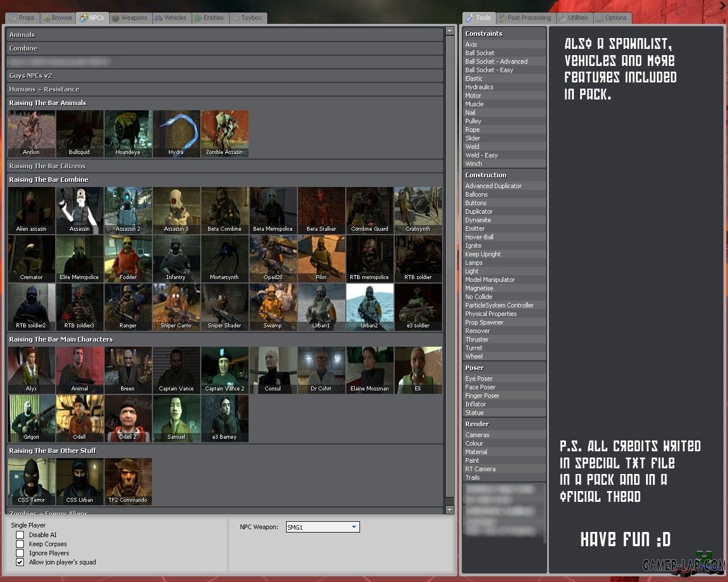Screen dimensions: 728x582
Task: Spawn the Beta Stalker NPC
Action: pyautogui.click(x=321, y=211)
